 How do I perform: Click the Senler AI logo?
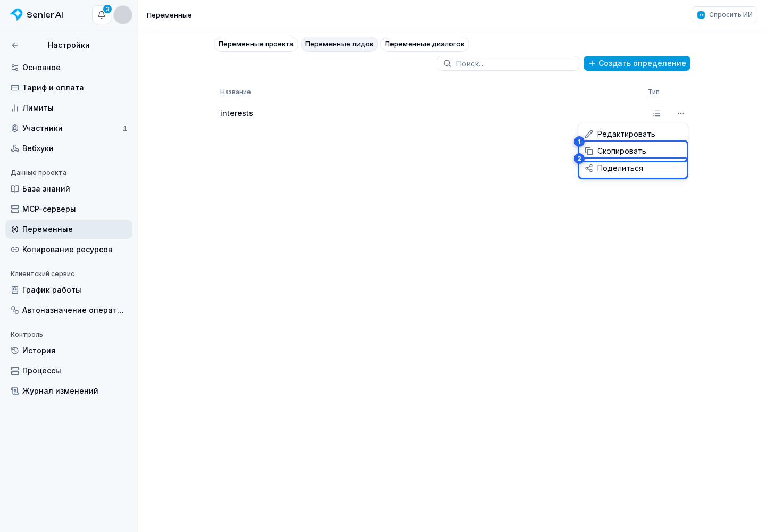coord(37,15)
